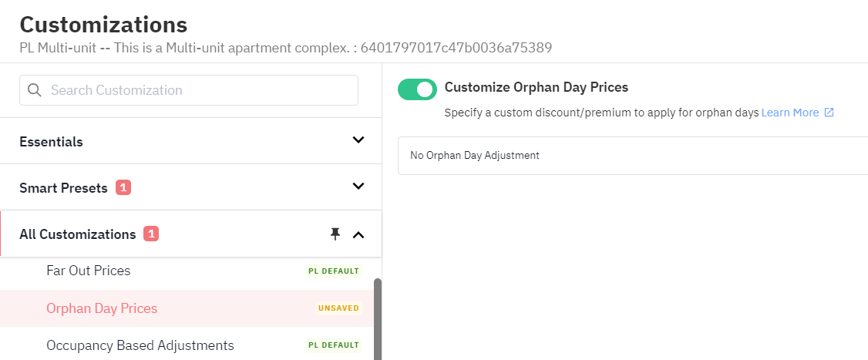This screenshot has width=868, height=360.
Task: Expand the Smart Presets section chevron
Action: point(358,186)
